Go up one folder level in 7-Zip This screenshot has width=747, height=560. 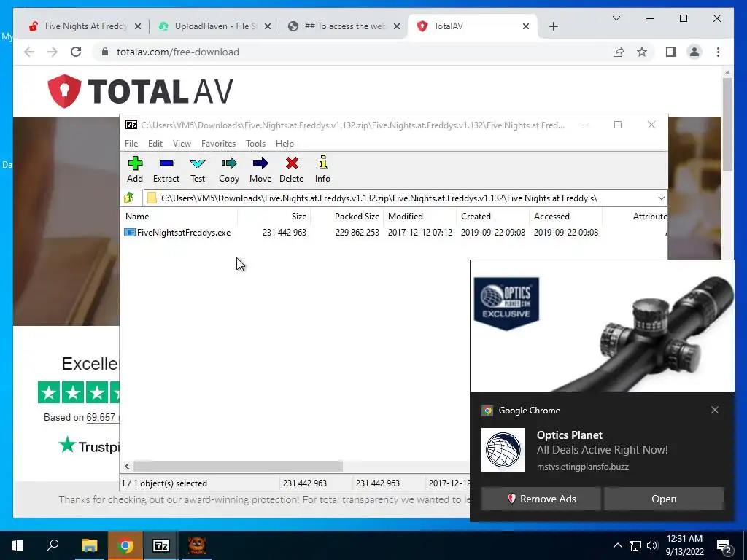click(x=129, y=198)
